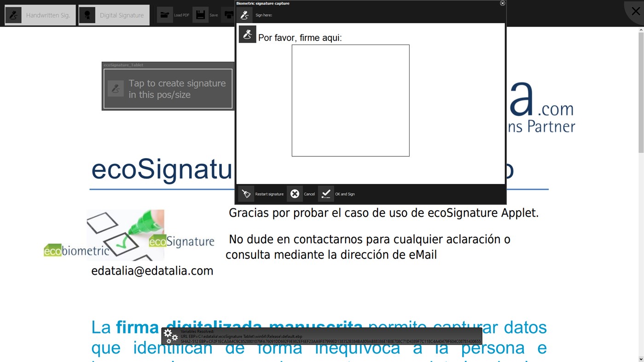The image size is (644, 362).
Task: Select the Restart signature broom icon
Action: coord(246,193)
